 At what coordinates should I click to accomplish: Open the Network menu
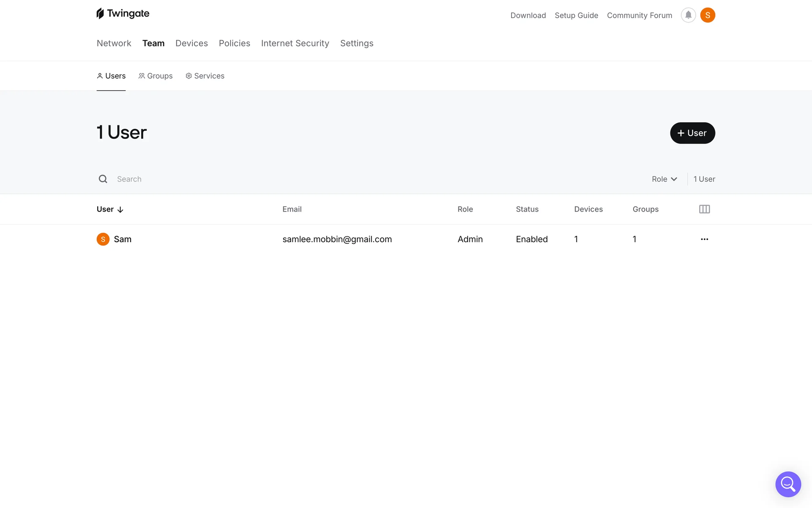coord(114,43)
